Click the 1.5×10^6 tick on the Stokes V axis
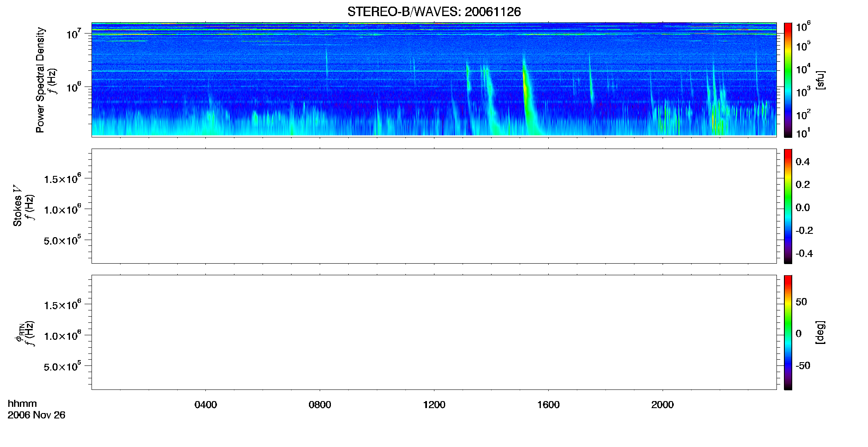The height and width of the screenshot is (447, 868). pyautogui.click(x=63, y=179)
